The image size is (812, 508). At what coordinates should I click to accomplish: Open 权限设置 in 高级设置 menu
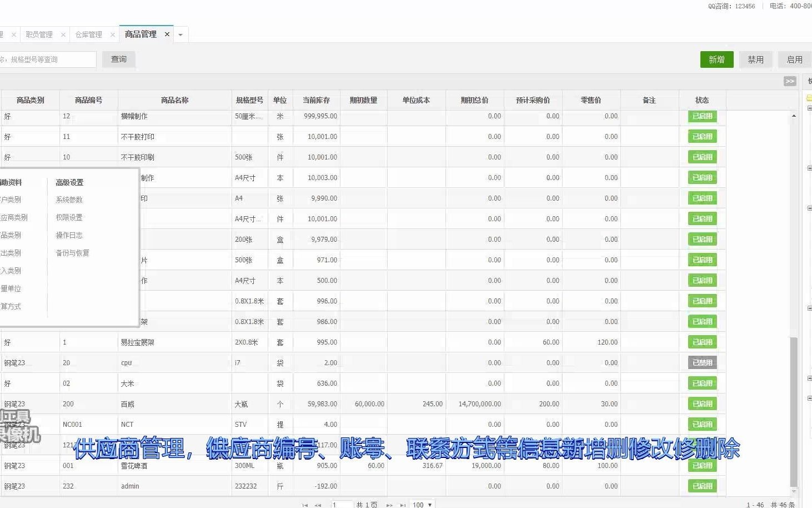(69, 217)
